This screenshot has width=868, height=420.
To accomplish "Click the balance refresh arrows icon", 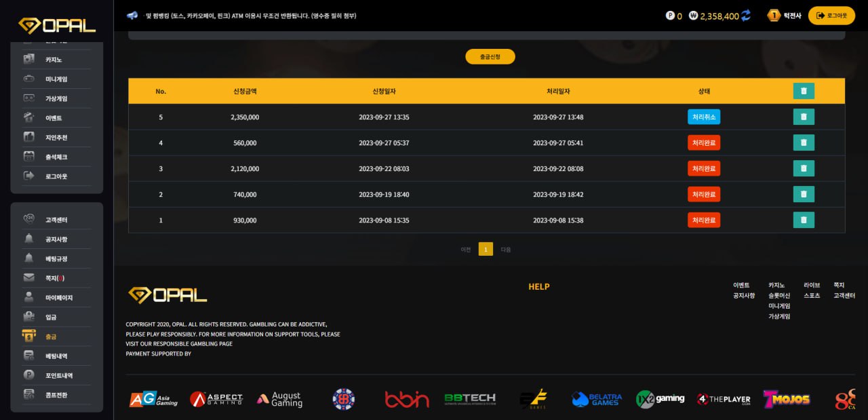I will (x=746, y=16).
